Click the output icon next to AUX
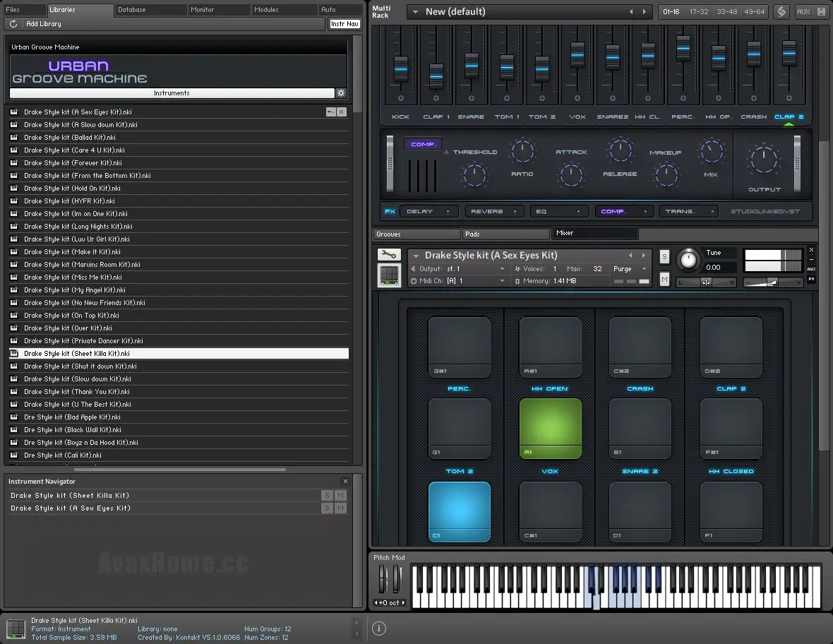Viewport: 833px width, 644px height. click(823, 12)
